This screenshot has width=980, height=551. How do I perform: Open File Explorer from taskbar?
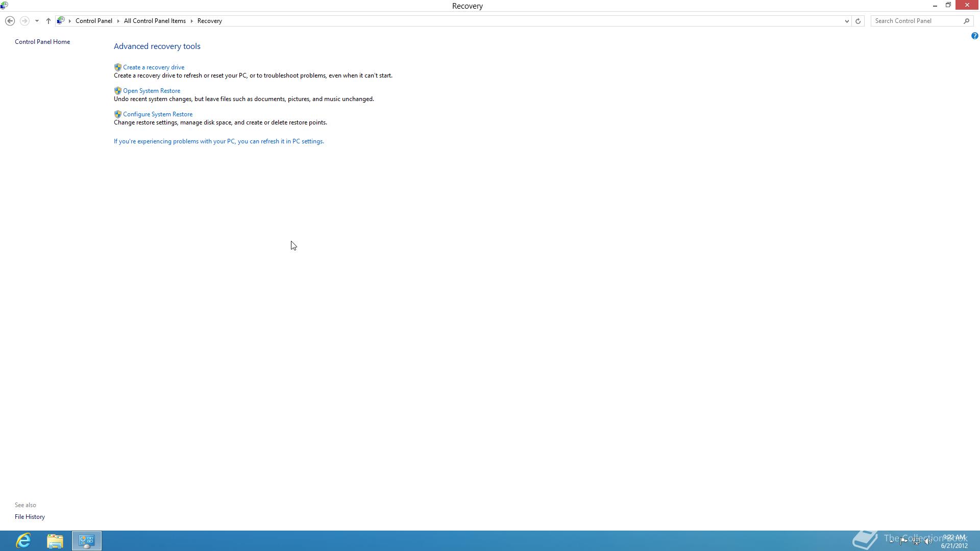click(55, 540)
